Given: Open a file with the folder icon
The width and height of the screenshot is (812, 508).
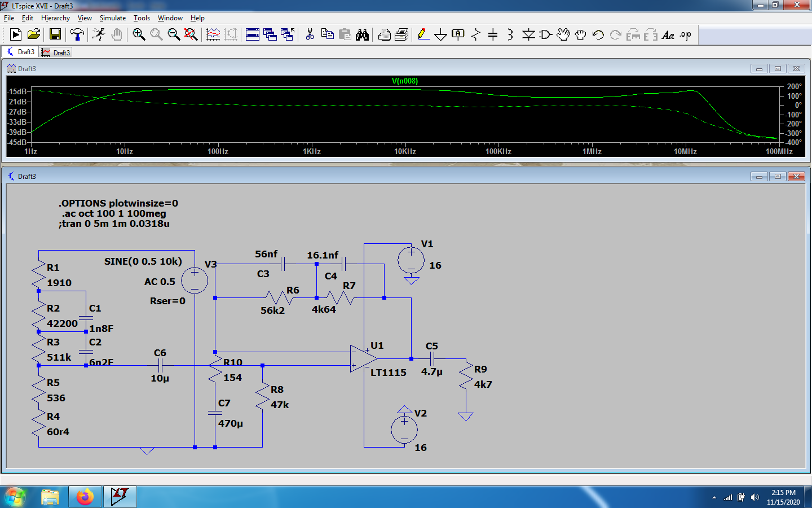Looking at the screenshot, I should click(x=34, y=34).
